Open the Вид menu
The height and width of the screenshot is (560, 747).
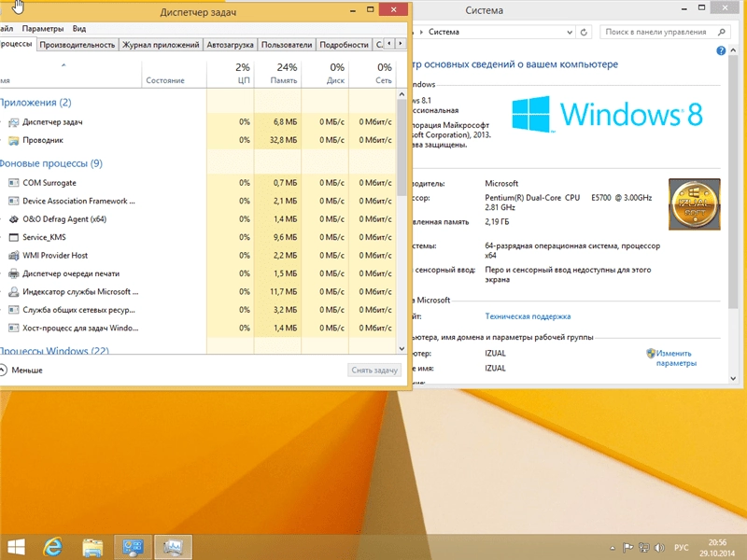pos(79,29)
